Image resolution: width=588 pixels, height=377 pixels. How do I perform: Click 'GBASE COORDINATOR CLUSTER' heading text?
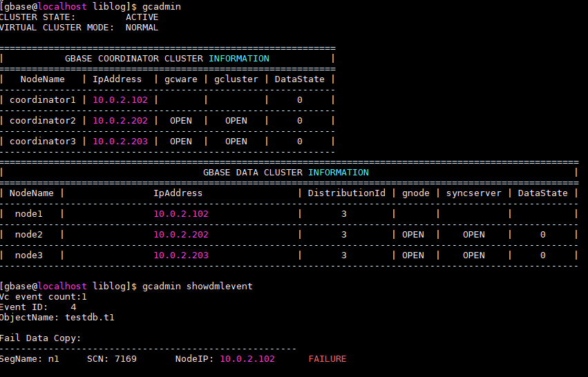[x=134, y=59]
